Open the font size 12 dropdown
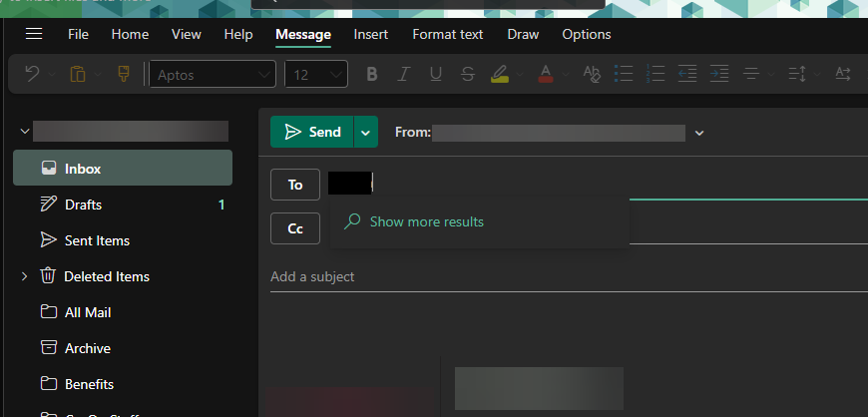The image size is (868, 417). (316, 74)
